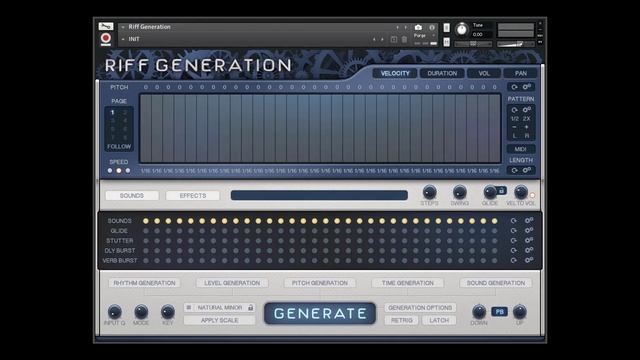Click the lock icon in the Natural Minor selector
The height and width of the screenshot is (360, 640).
[x=251, y=307]
